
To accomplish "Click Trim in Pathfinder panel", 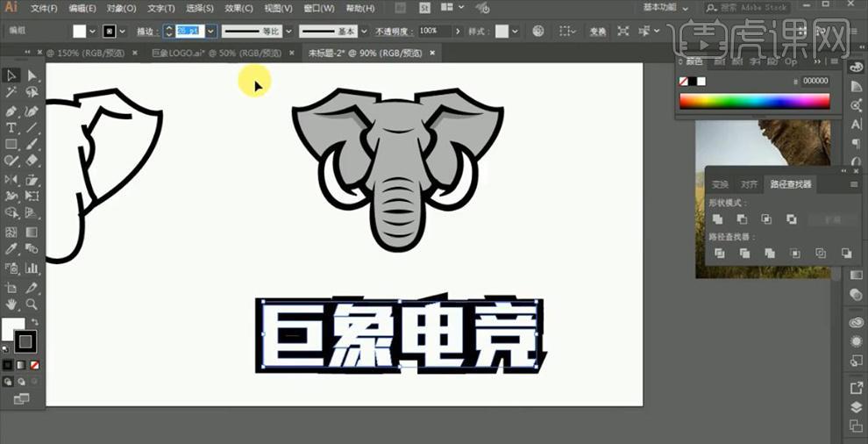I will click(x=744, y=254).
